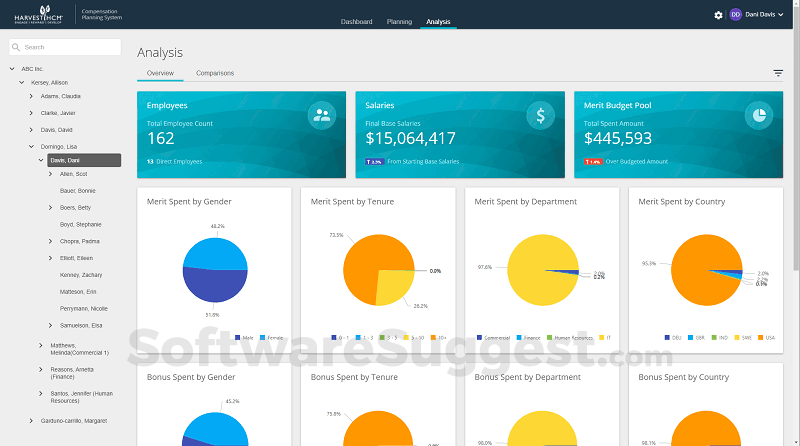The height and width of the screenshot is (446, 800).
Task: Expand the Chopra, Padma node
Action: pos(51,241)
